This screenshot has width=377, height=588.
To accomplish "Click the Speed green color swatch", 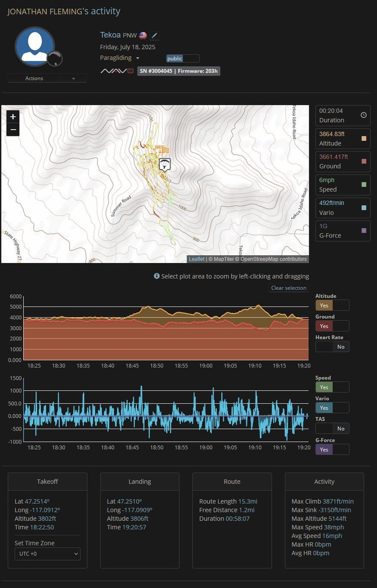I will tap(363, 185).
